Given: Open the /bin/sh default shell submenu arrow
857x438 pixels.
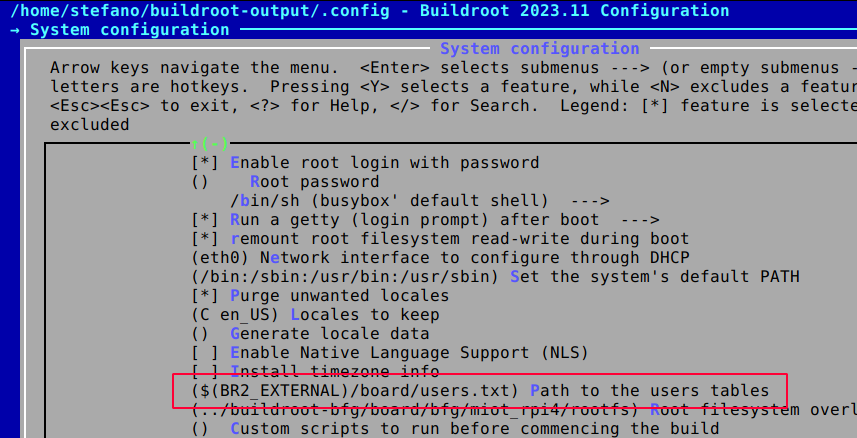Looking at the screenshot, I should pos(589,201).
